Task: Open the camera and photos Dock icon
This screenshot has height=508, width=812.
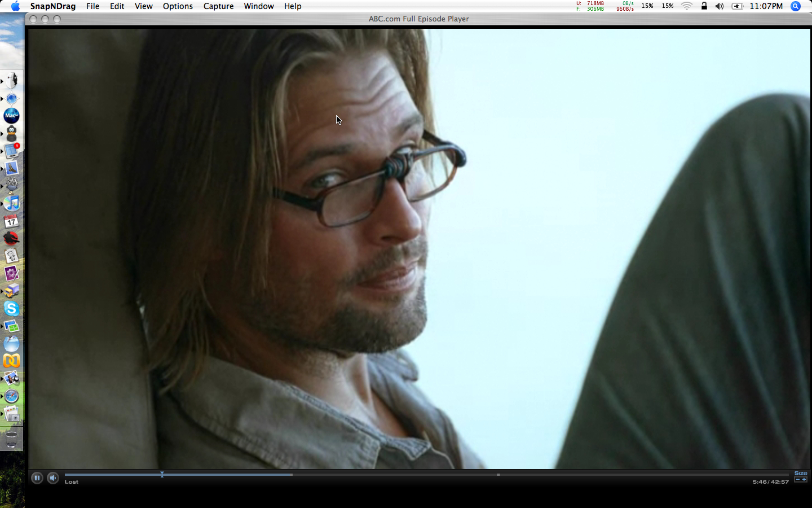Action: coord(11,414)
